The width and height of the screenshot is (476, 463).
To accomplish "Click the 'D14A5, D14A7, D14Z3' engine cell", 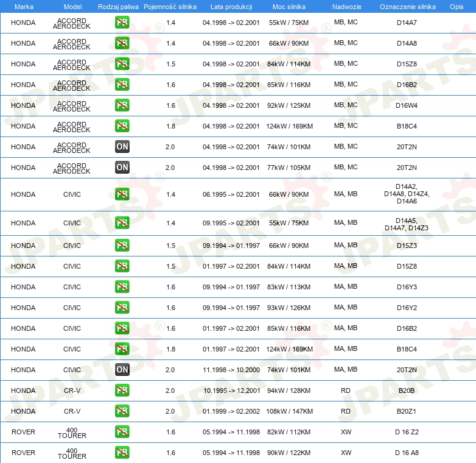I will click(407, 224).
